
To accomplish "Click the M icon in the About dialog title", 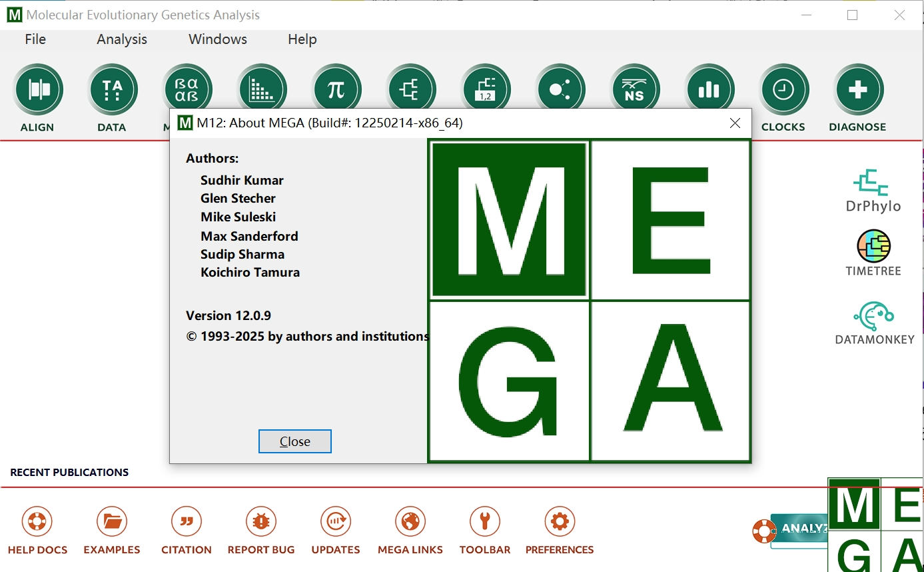I will click(x=185, y=123).
